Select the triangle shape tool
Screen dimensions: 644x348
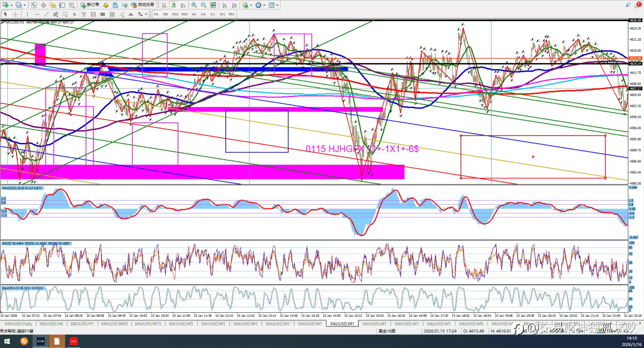click(x=130, y=14)
